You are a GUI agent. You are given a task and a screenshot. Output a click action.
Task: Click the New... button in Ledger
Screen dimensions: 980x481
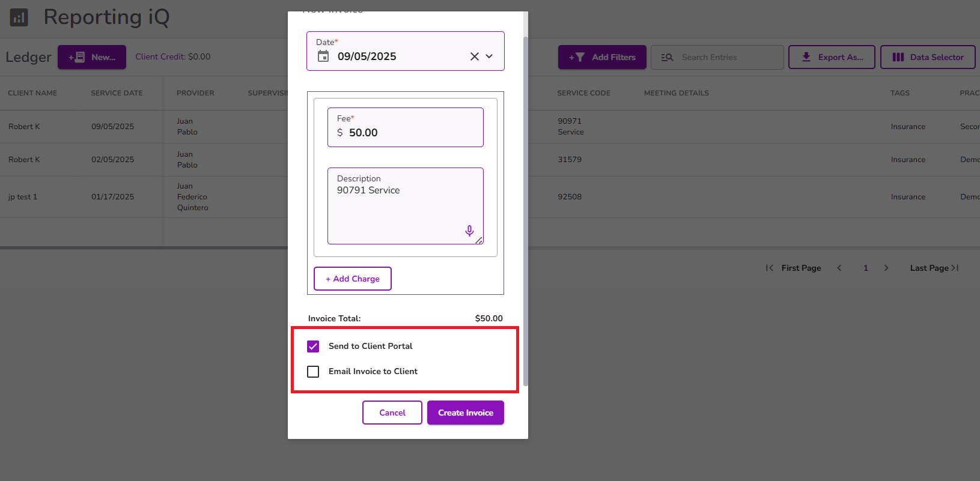click(x=92, y=57)
